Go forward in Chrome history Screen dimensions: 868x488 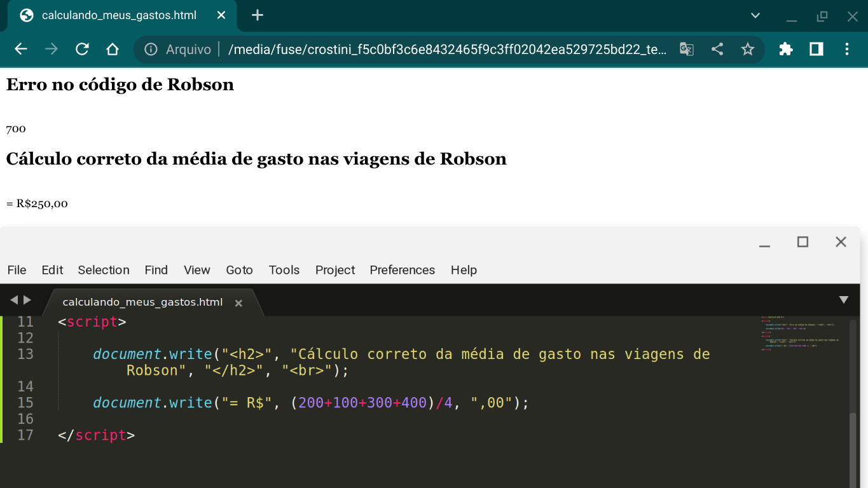[x=52, y=49]
